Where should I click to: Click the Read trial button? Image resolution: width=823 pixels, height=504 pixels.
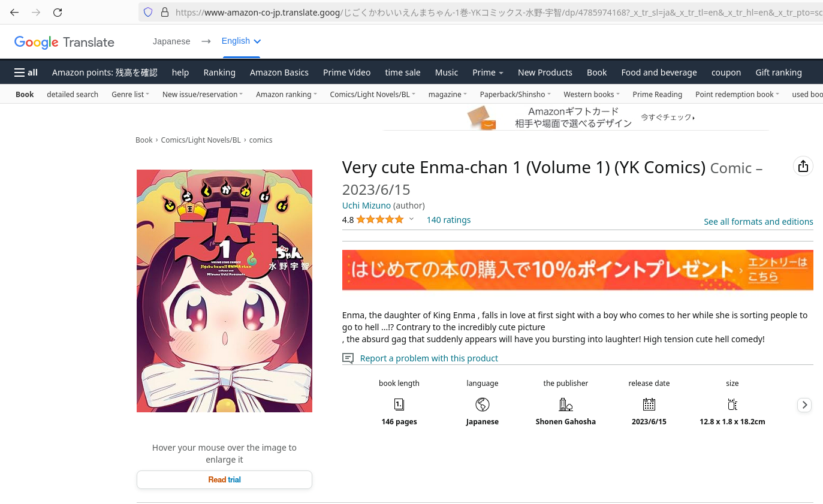tap(224, 479)
